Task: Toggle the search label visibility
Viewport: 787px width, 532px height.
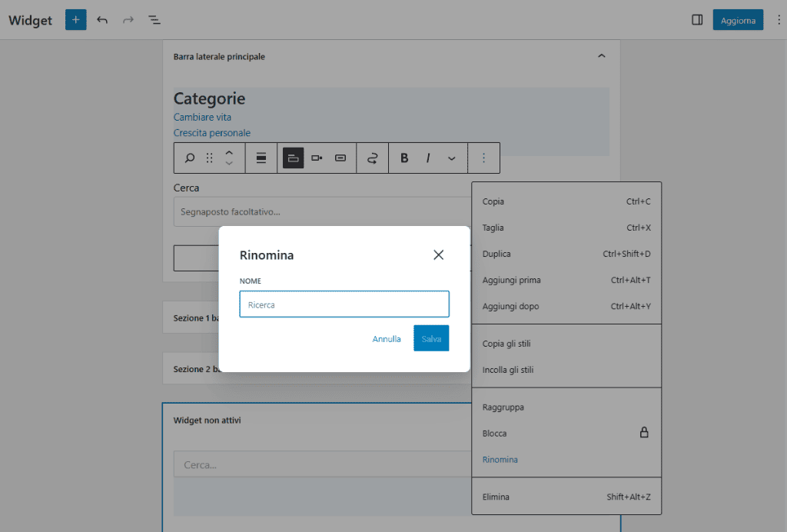Action: (x=293, y=158)
